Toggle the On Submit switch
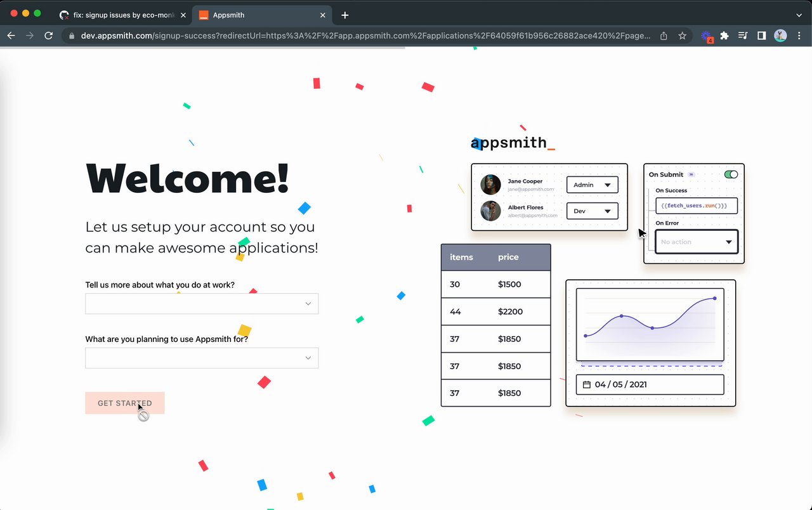This screenshot has width=812, height=510. 731,174
